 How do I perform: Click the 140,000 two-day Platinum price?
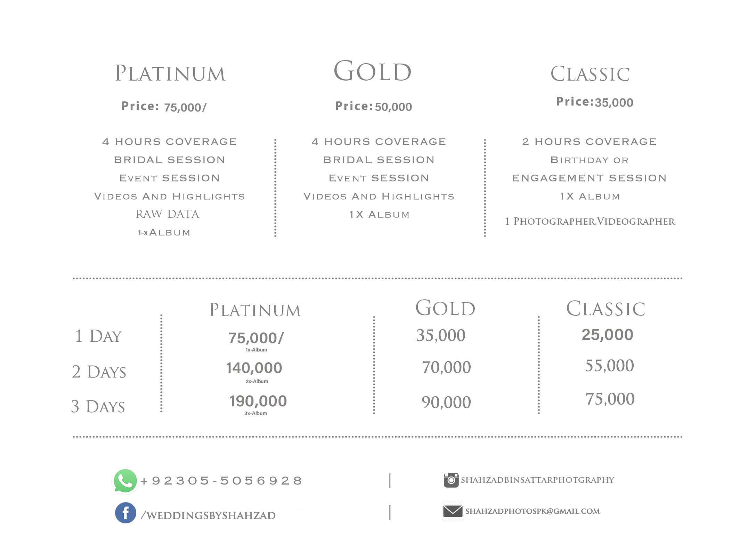tap(254, 368)
